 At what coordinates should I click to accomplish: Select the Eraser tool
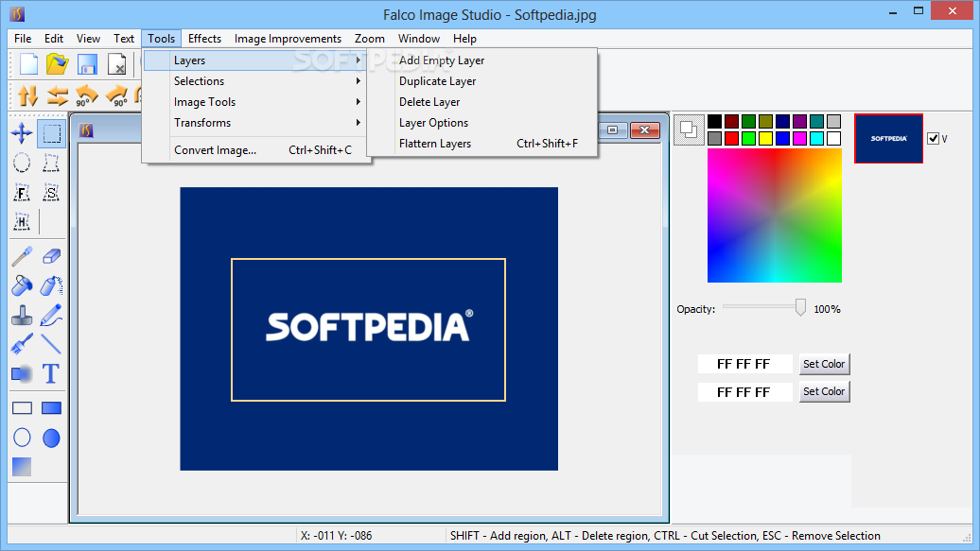[51, 256]
